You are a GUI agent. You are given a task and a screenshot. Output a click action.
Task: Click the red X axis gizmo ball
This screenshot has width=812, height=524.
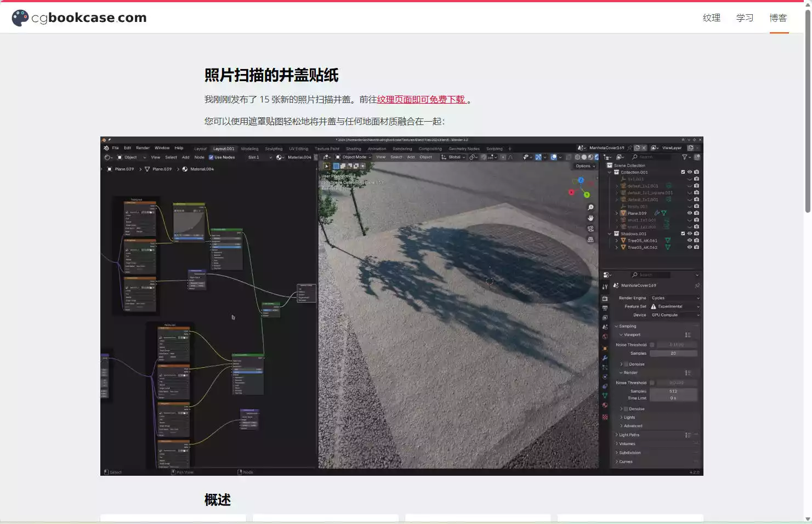click(x=571, y=192)
